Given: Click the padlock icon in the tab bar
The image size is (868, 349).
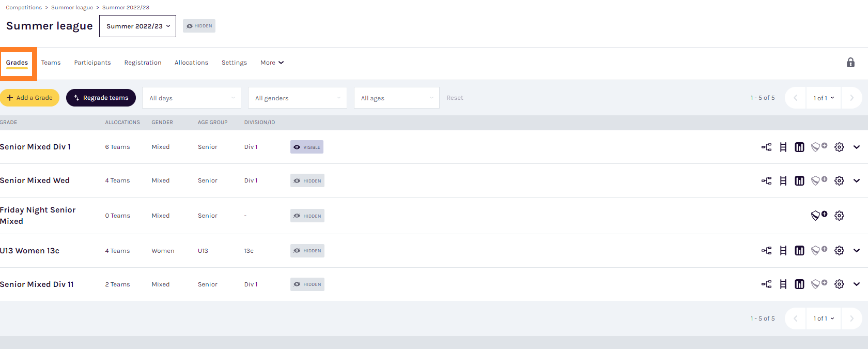Looking at the screenshot, I should tap(850, 63).
